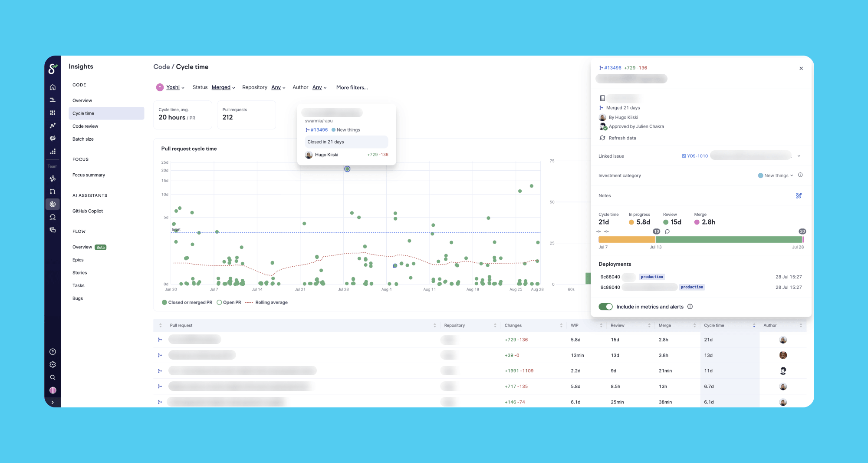
Task: Click the search icon in the sidebar
Action: tap(53, 377)
